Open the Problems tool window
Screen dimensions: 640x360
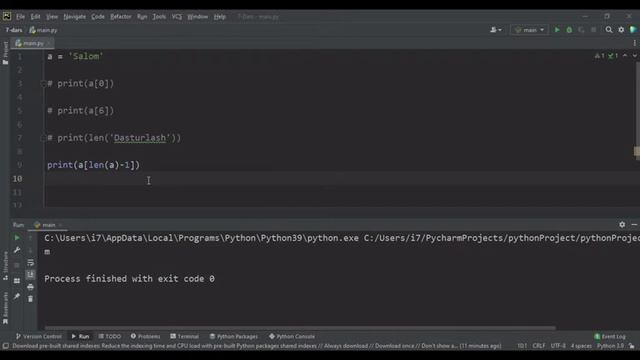tap(145, 336)
